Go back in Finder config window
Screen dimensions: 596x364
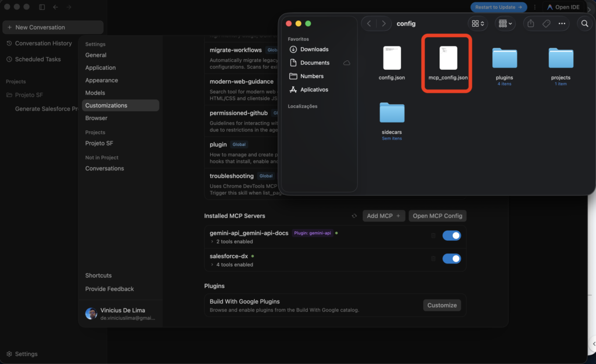368,23
